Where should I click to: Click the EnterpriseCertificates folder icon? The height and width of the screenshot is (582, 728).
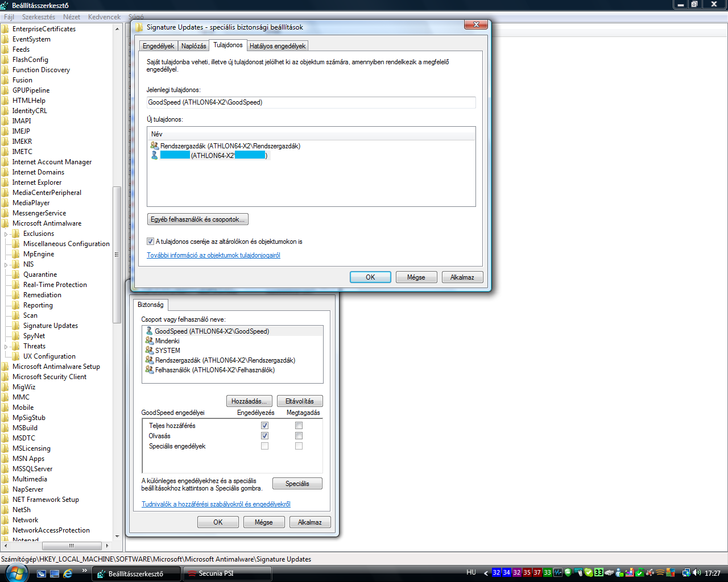[5, 29]
